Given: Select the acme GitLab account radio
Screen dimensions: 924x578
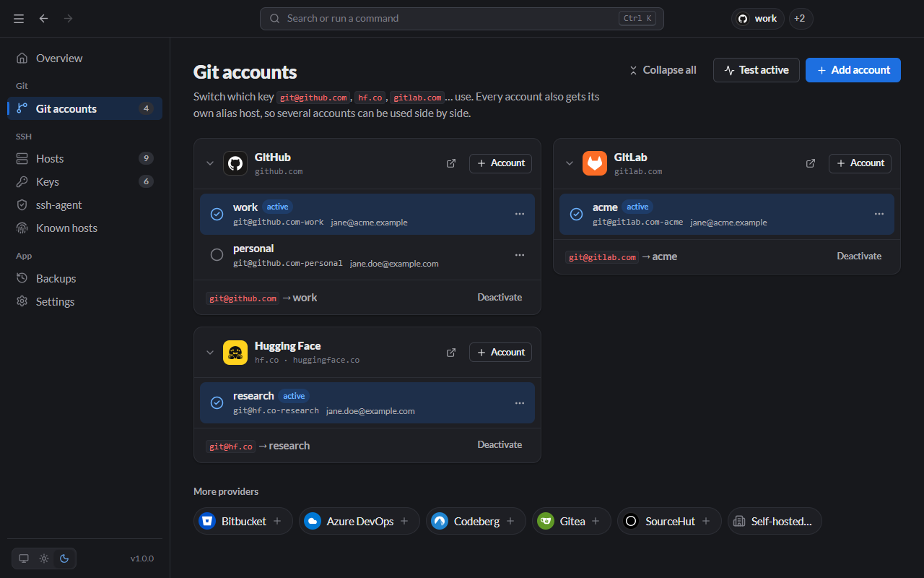Looking at the screenshot, I should 576,214.
